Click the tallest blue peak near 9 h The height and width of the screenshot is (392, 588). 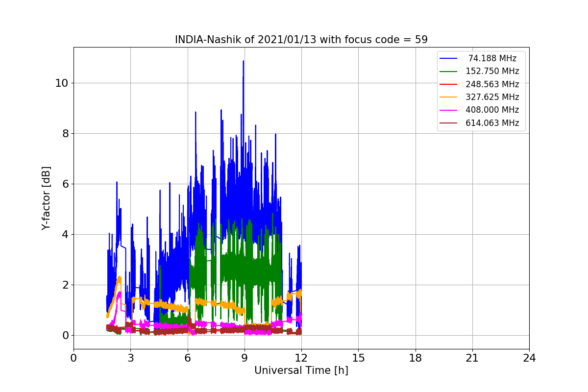[x=243, y=62]
